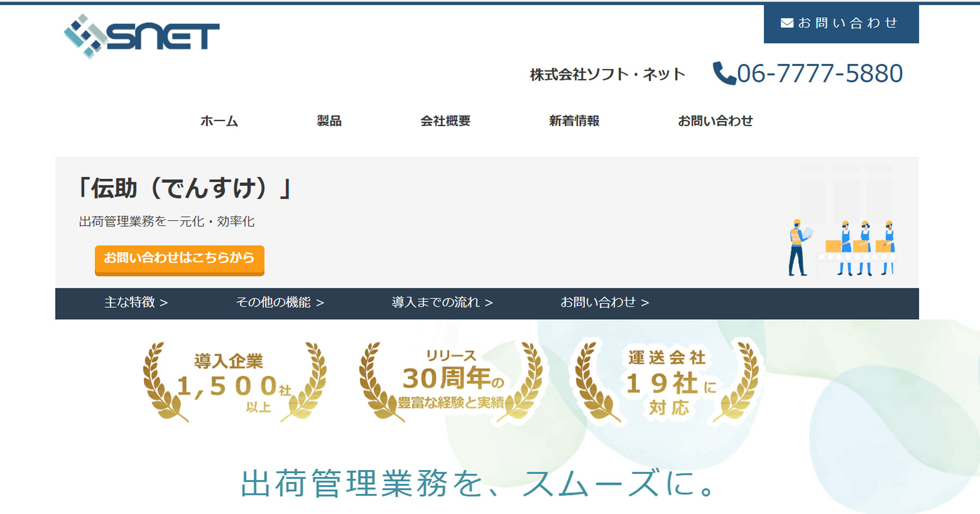Click the 出荷管理業務を、スムーズに。 headline

pyautogui.click(x=477, y=483)
